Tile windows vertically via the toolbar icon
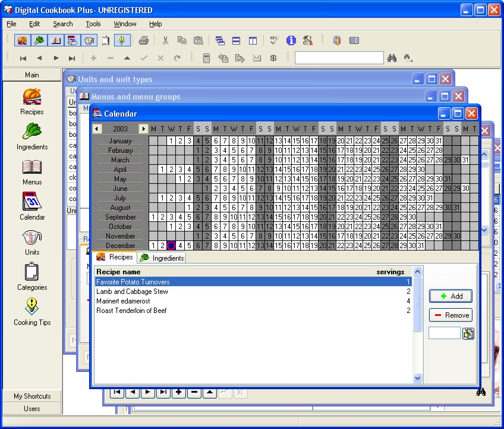The image size is (504, 429). tap(253, 40)
